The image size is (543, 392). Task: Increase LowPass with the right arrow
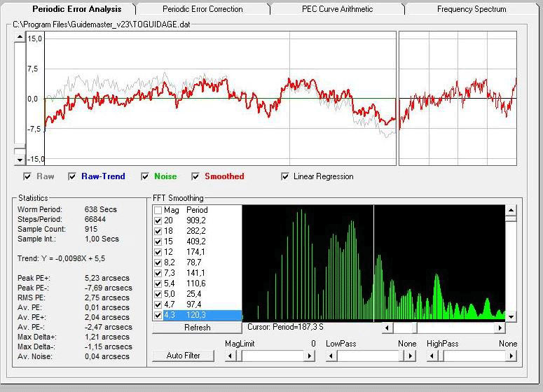point(411,356)
